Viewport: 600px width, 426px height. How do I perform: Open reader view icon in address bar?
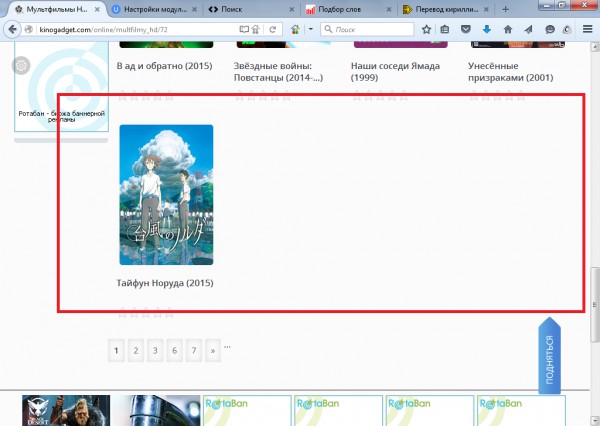pos(243,29)
